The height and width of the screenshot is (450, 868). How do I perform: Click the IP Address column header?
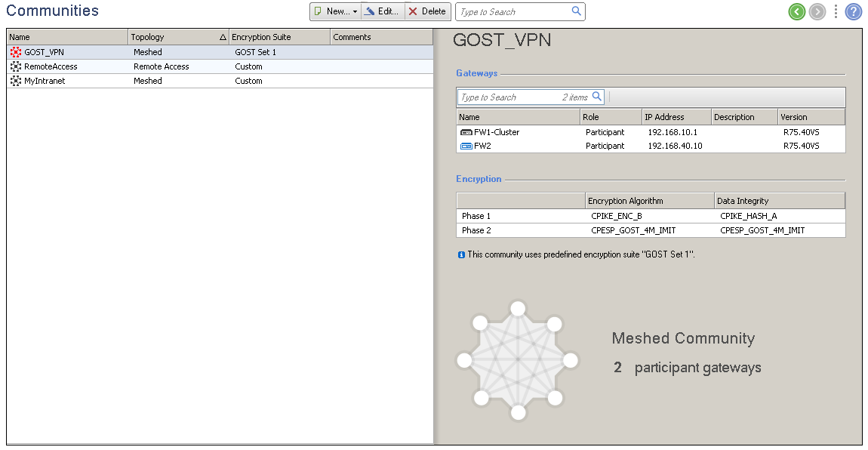[676, 117]
